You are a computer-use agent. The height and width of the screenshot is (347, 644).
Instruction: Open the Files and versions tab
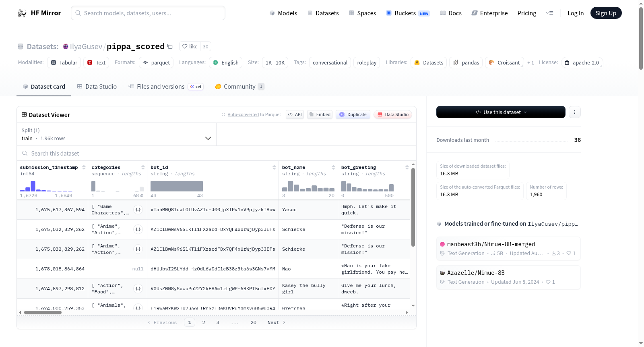point(165,87)
